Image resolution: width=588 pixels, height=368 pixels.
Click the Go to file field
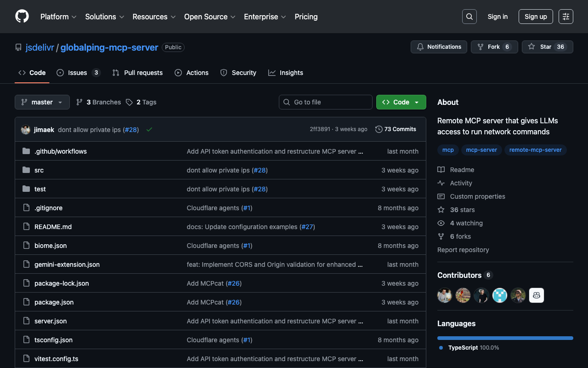point(326,102)
